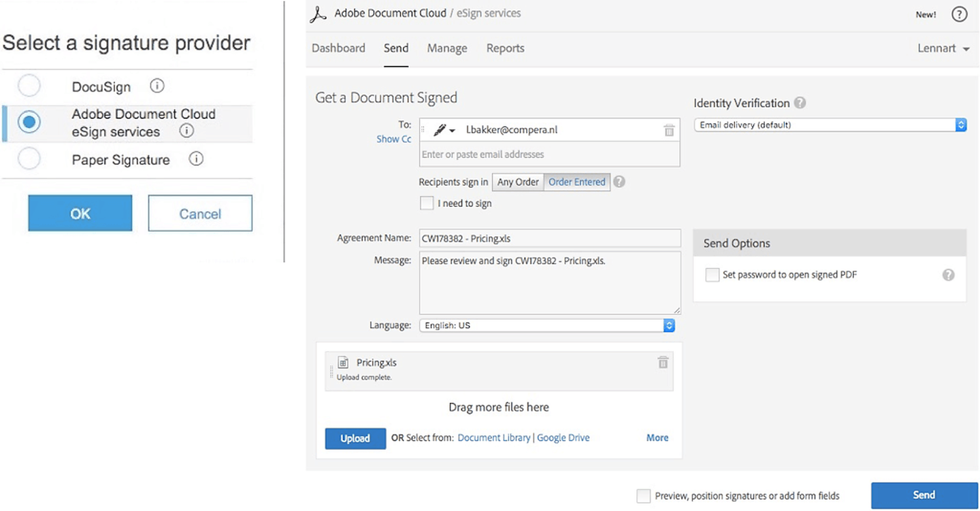980x511 pixels.
Task: Go to the Dashboard tab
Action: [338, 48]
